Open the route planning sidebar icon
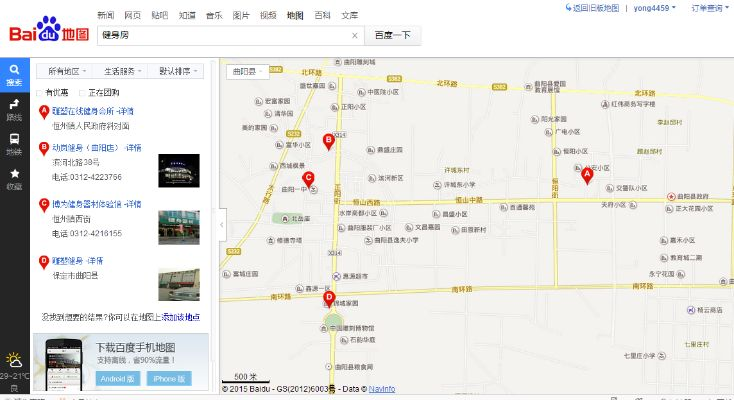Image resolution: width=734 pixels, height=400 pixels. click(x=15, y=110)
